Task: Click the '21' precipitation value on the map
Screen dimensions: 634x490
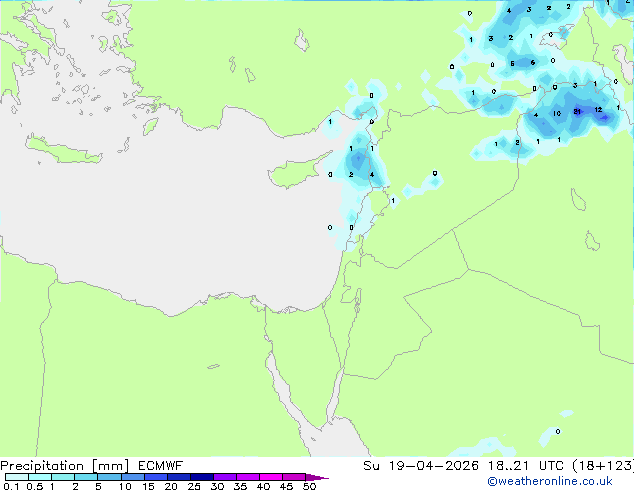Action: click(577, 111)
